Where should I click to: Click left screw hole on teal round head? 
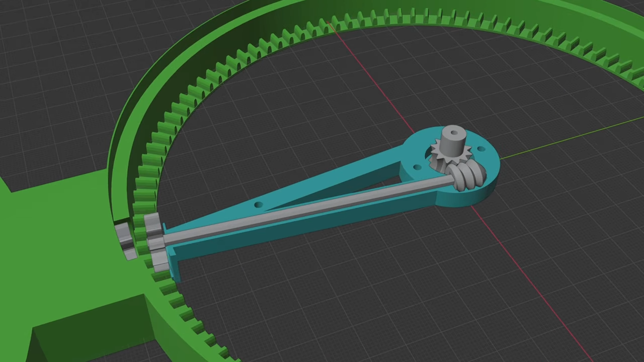[x=417, y=167]
